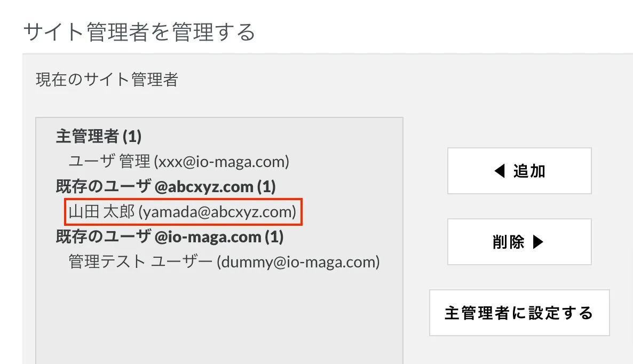Select 管理テスト ユーザー entry
The height and width of the screenshot is (364, 633).
tap(224, 262)
